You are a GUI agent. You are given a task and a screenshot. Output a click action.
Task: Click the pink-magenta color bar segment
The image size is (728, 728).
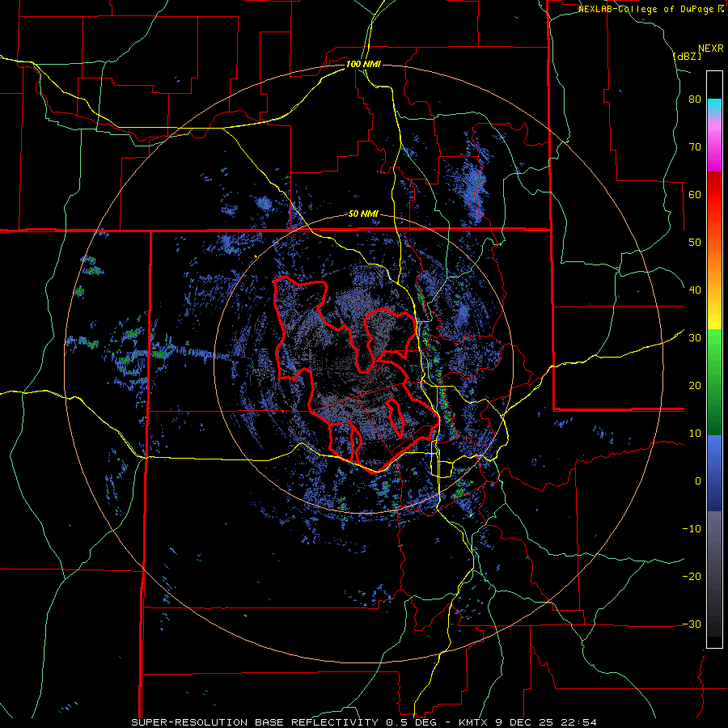point(714,144)
